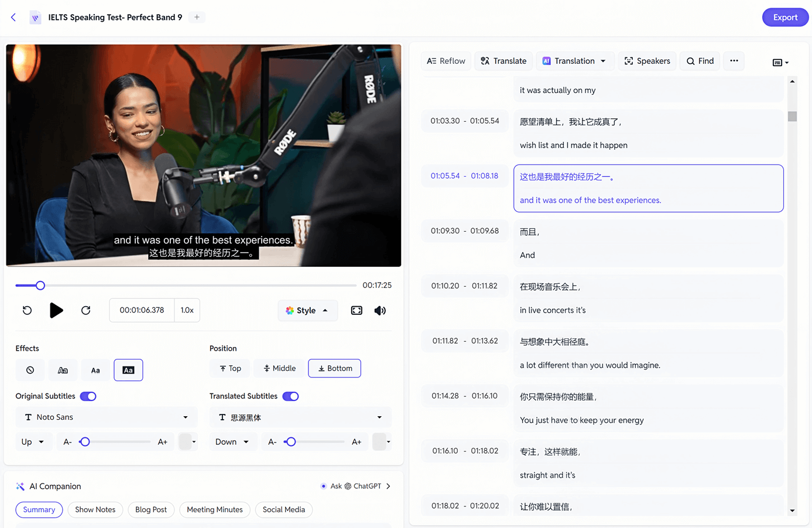Click the Translate button
The height and width of the screenshot is (528, 812).
point(503,61)
